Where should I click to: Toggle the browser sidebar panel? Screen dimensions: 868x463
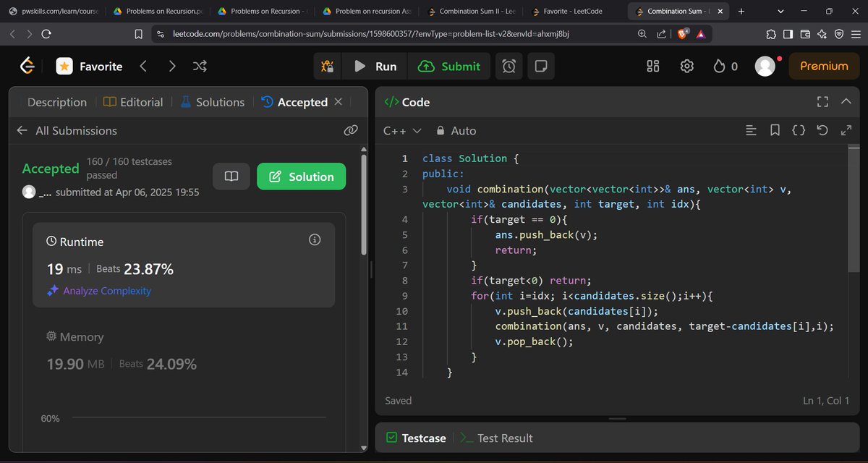788,34
